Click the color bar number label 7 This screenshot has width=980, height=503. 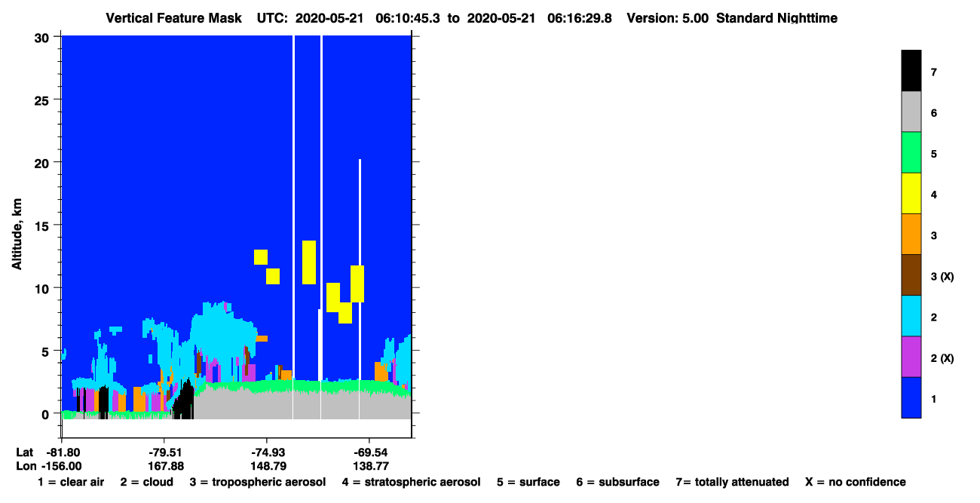[x=934, y=72]
